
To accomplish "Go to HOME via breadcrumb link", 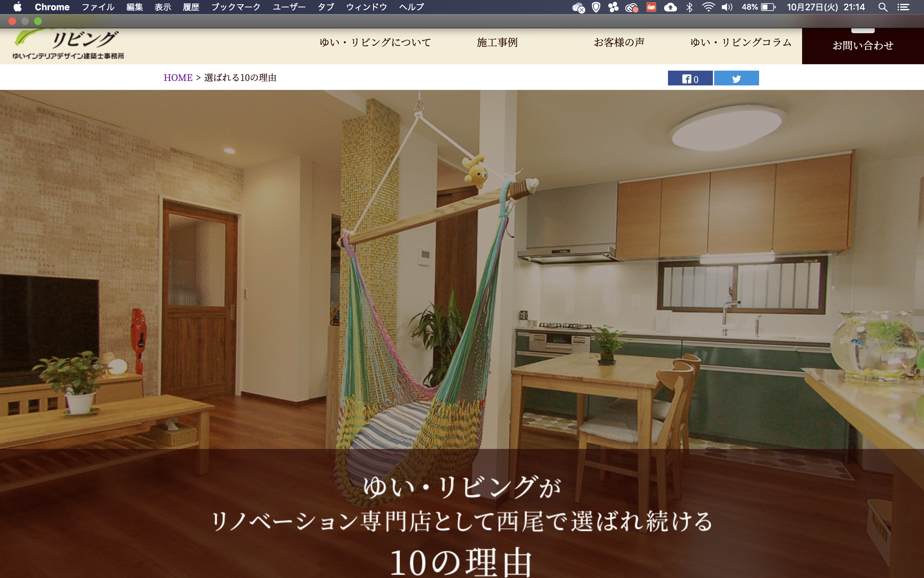I will 178,78.
